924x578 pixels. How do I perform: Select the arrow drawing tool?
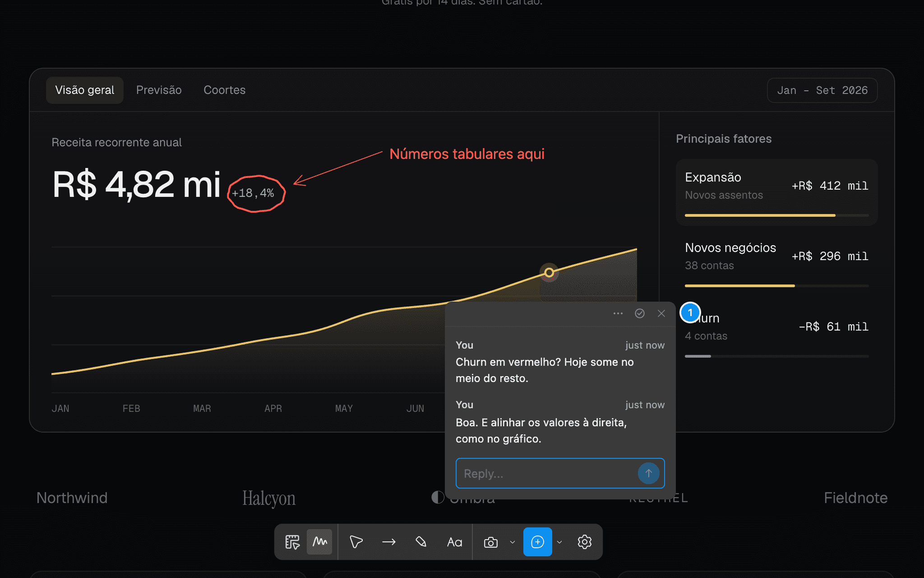(388, 542)
